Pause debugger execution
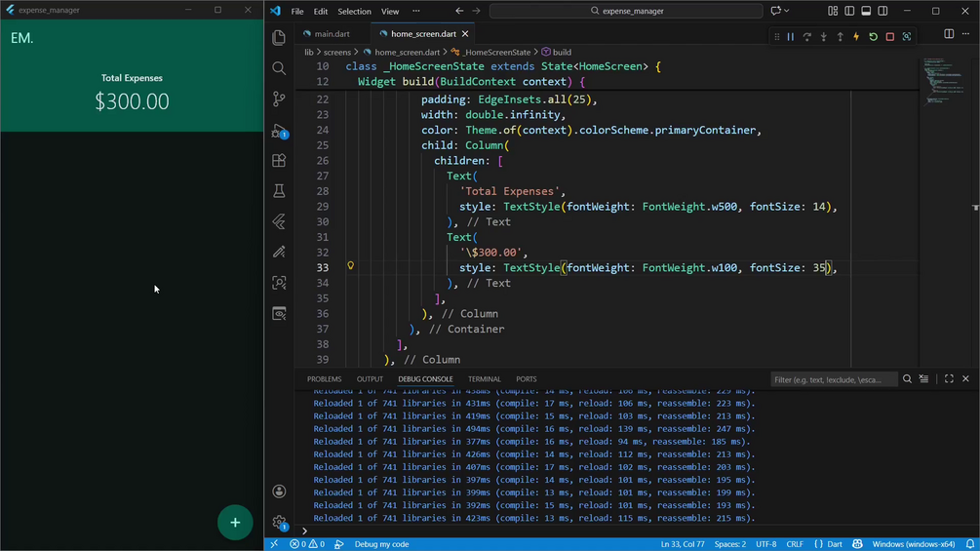This screenshot has height=551, width=980. pos(791,37)
